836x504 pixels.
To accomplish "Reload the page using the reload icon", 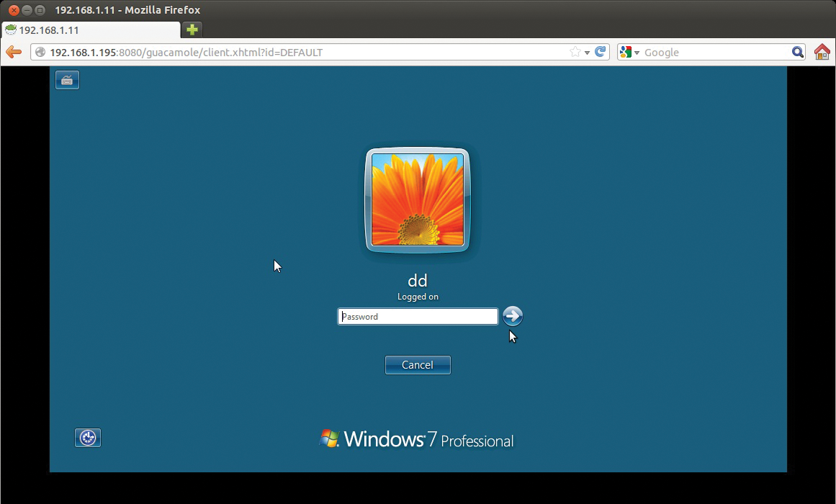I will 600,52.
